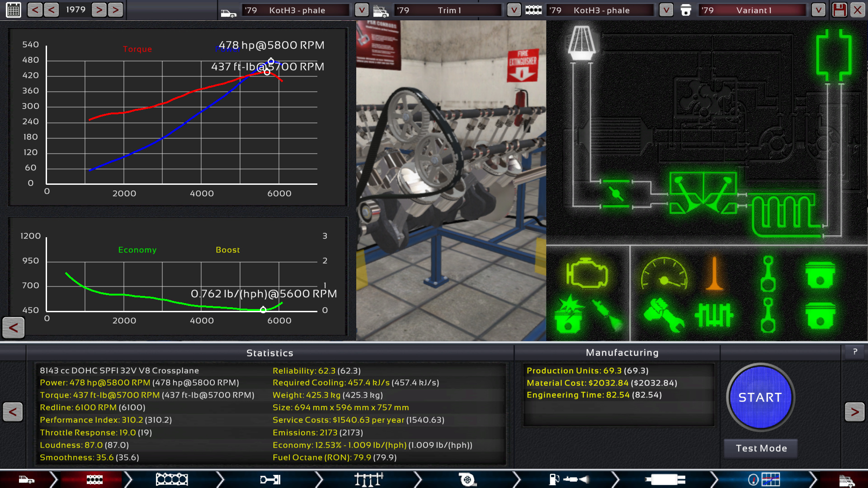Go to the exhaust muffler tab

pos(665,479)
